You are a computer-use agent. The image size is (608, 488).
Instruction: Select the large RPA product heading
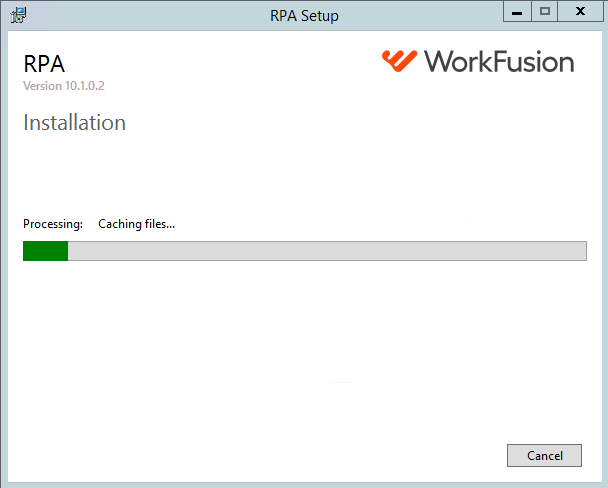pyautogui.click(x=44, y=64)
